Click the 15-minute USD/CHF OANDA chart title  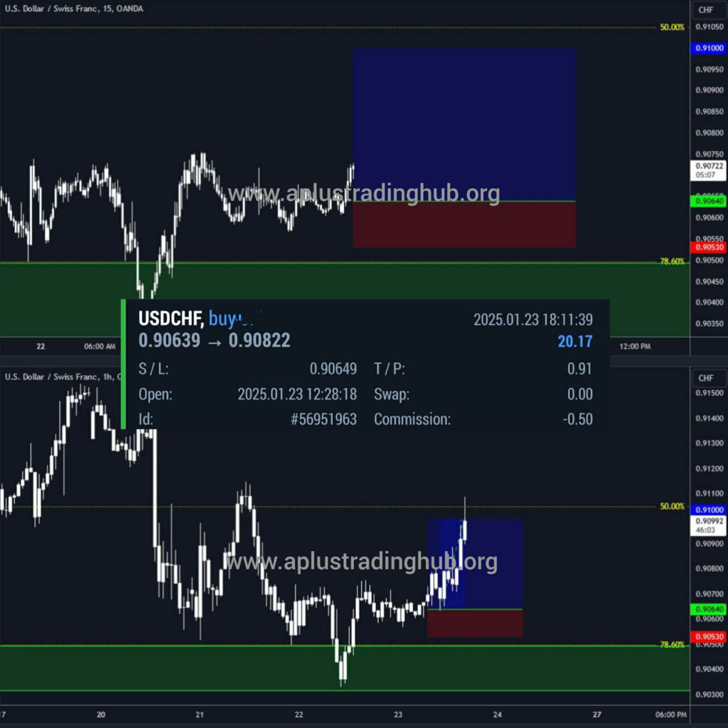coord(74,9)
